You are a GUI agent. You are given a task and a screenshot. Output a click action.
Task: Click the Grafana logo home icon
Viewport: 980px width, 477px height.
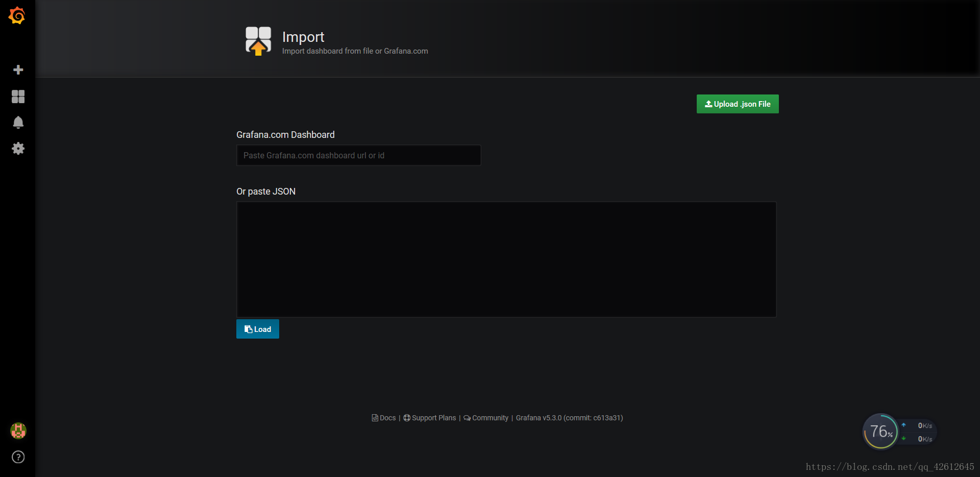point(17,16)
